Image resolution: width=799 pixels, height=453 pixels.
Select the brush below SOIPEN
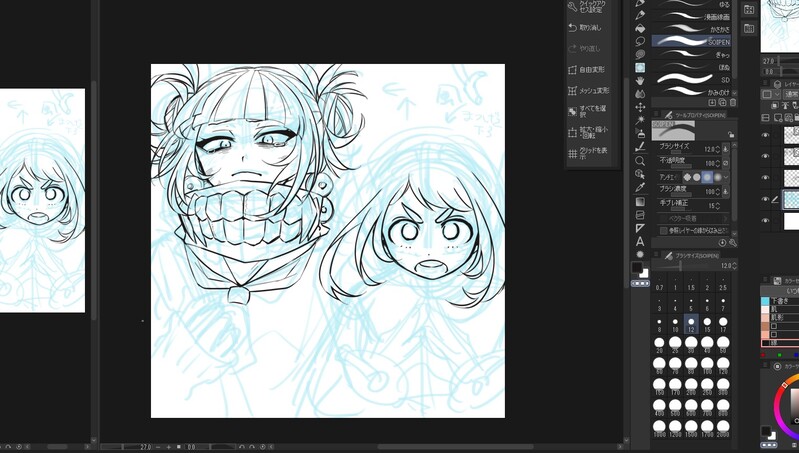click(691, 54)
